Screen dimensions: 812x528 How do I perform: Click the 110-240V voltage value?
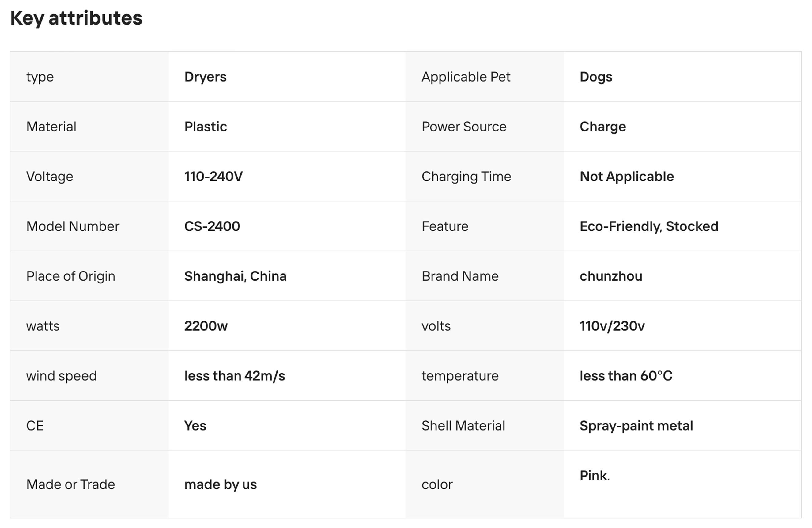coord(213,177)
